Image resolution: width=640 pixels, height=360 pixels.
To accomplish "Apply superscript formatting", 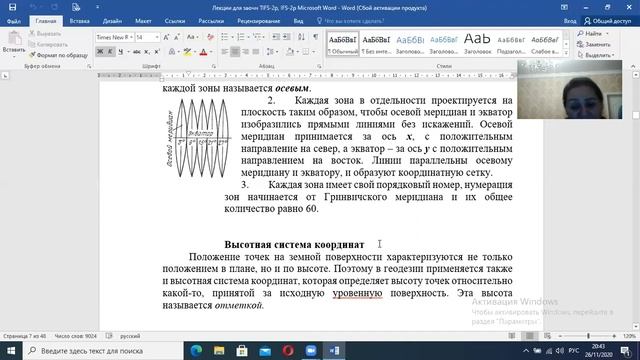I will (x=157, y=52).
